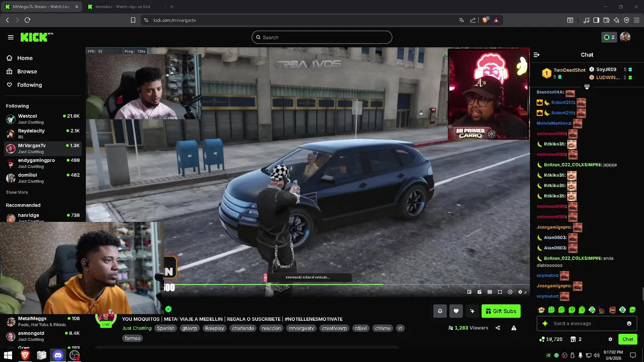Select the farmeo tag

(132, 338)
